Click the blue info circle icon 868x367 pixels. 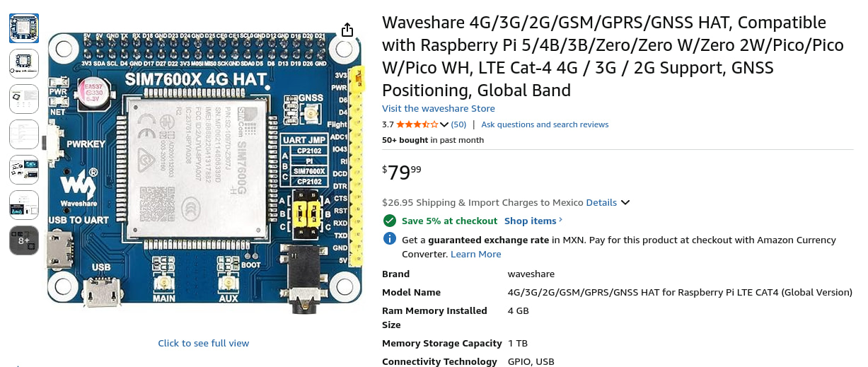tap(389, 239)
